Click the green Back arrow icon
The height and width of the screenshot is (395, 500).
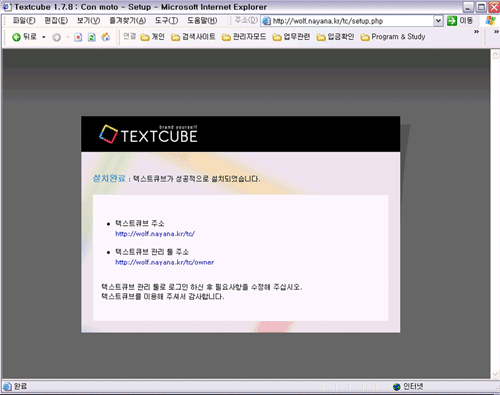(x=16, y=37)
